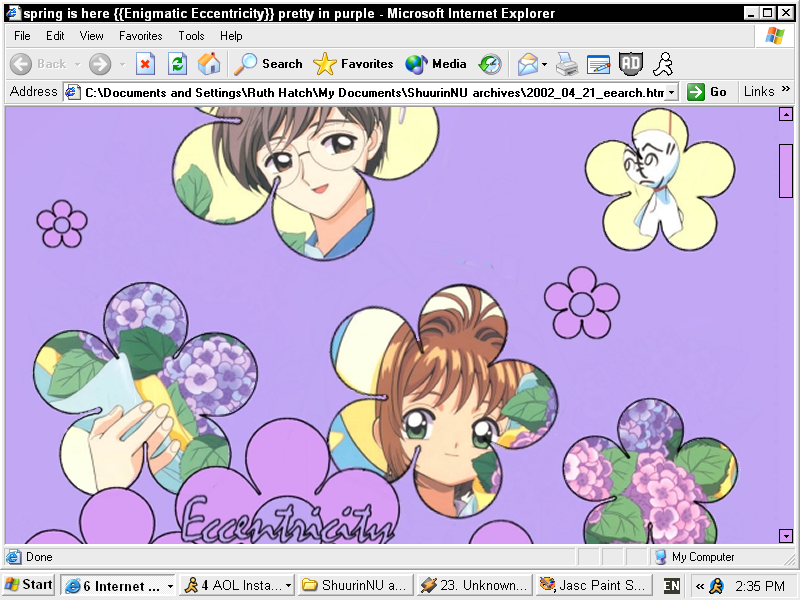
Task: Click the vertical scrollbar thumb
Action: pyautogui.click(x=786, y=170)
